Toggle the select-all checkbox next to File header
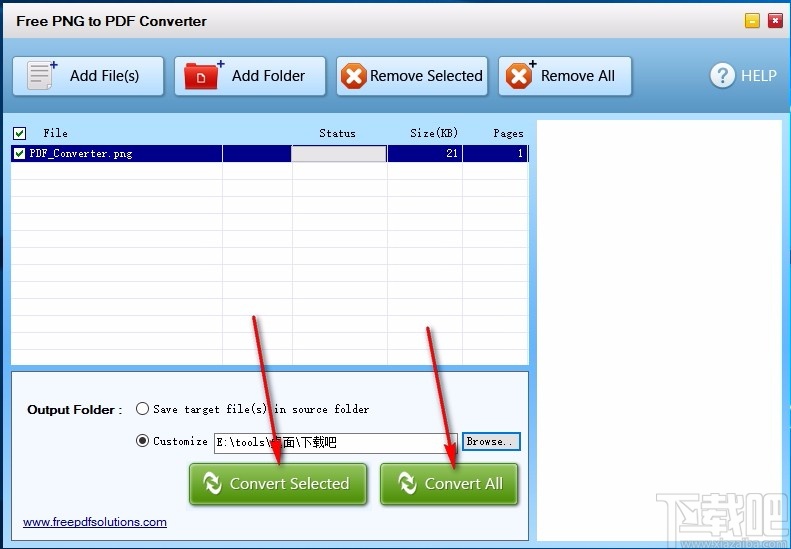 (x=19, y=133)
